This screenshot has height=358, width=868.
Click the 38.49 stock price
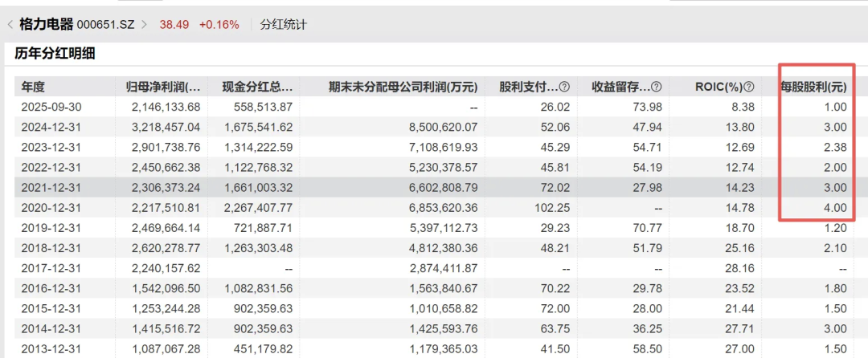pyautogui.click(x=174, y=24)
